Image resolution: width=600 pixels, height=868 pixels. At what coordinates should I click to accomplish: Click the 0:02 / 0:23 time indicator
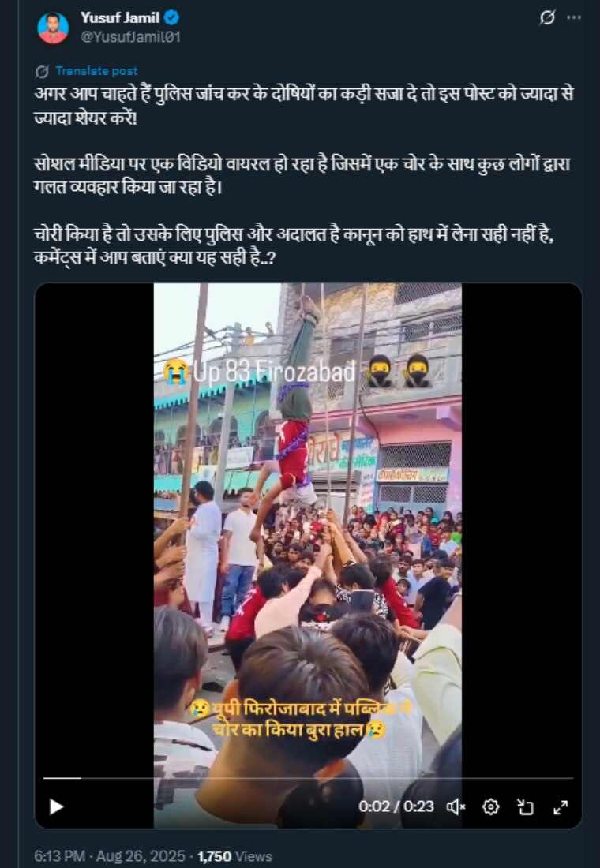click(x=396, y=806)
